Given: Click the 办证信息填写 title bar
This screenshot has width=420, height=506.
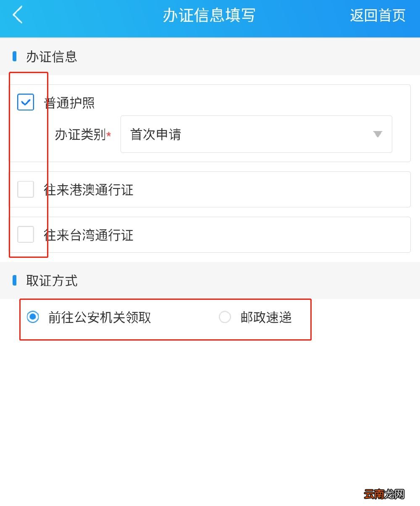Looking at the screenshot, I should coord(209,16).
